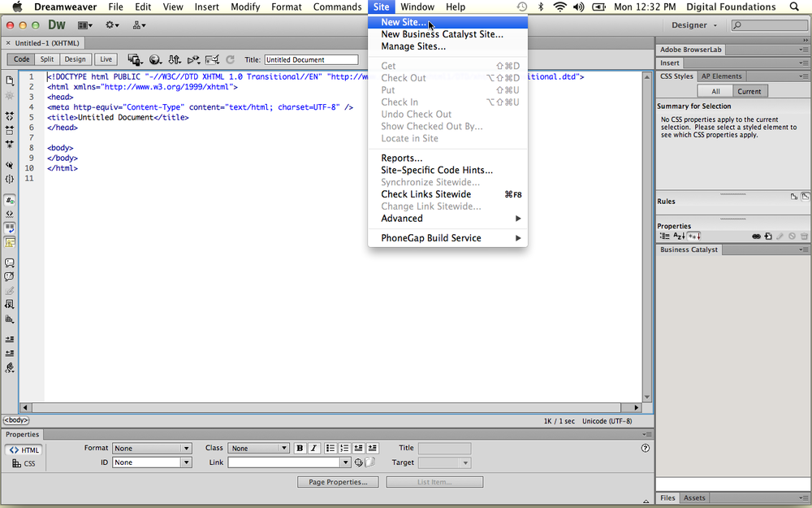Switch to the Assets tab
Screen dimensions: 812x508
694,497
